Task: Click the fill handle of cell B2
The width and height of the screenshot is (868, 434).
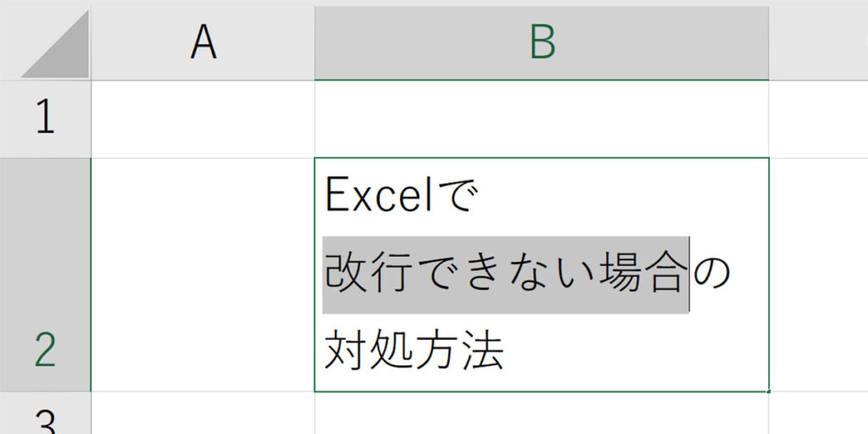Action: (x=769, y=392)
